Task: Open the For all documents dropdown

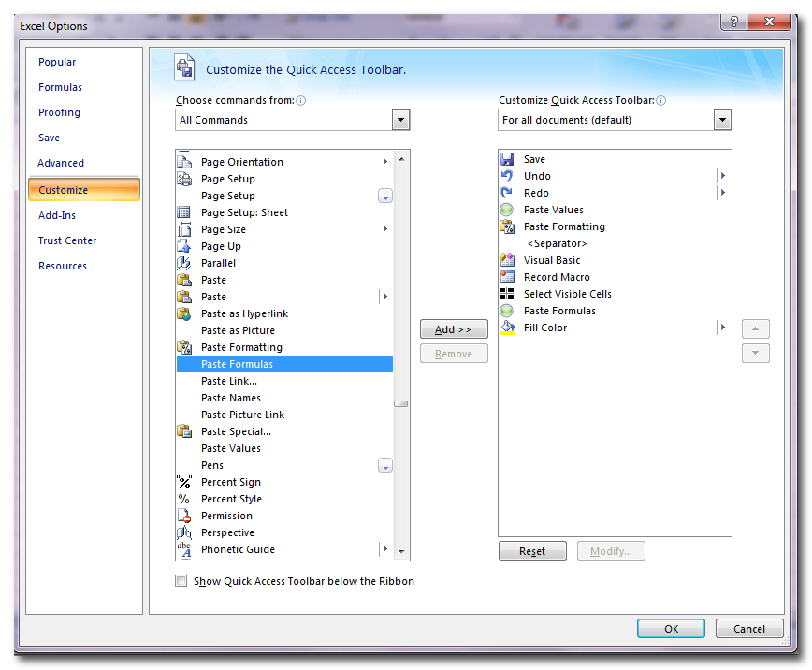Action: pyautogui.click(x=722, y=120)
